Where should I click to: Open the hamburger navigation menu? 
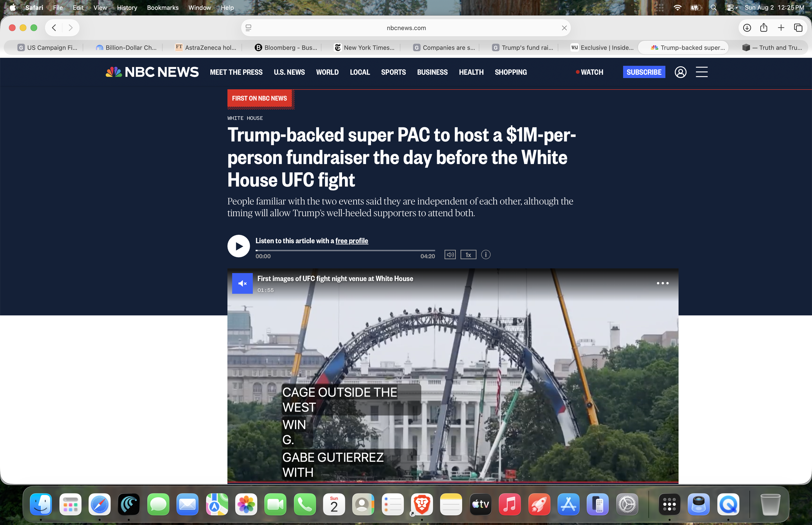702,72
